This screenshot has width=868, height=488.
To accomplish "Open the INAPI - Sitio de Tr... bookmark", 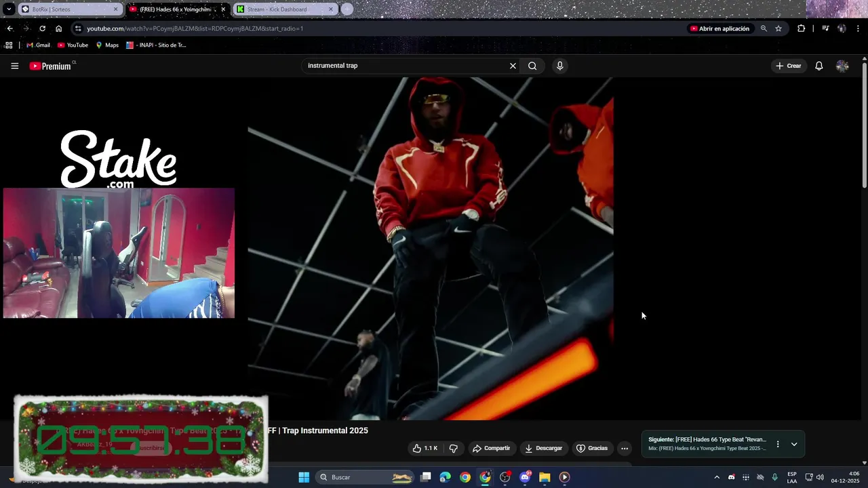I will pos(156,45).
